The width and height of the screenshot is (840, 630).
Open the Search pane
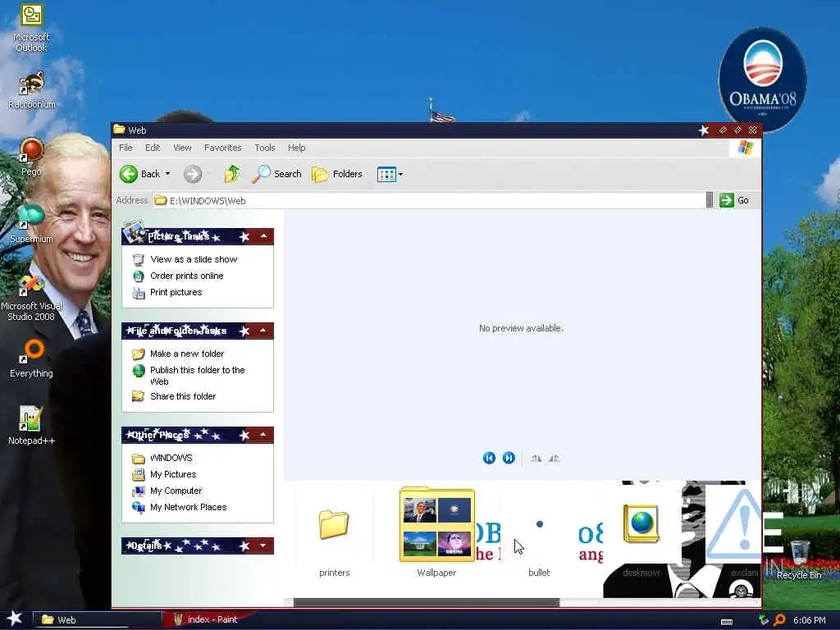coord(277,174)
